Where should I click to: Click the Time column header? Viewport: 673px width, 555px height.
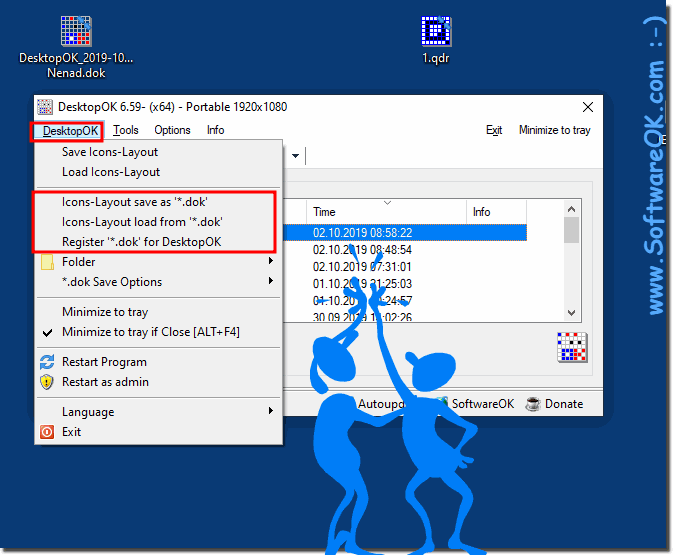(386, 212)
